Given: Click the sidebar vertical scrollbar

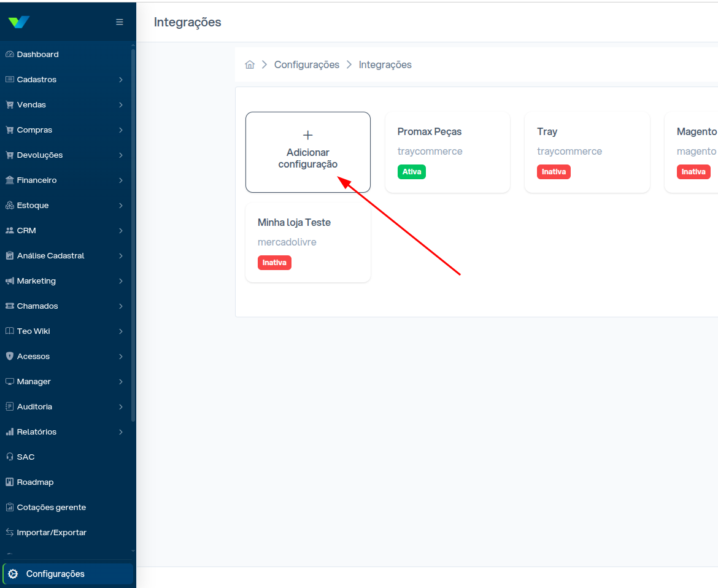Looking at the screenshot, I should tap(133, 234).
